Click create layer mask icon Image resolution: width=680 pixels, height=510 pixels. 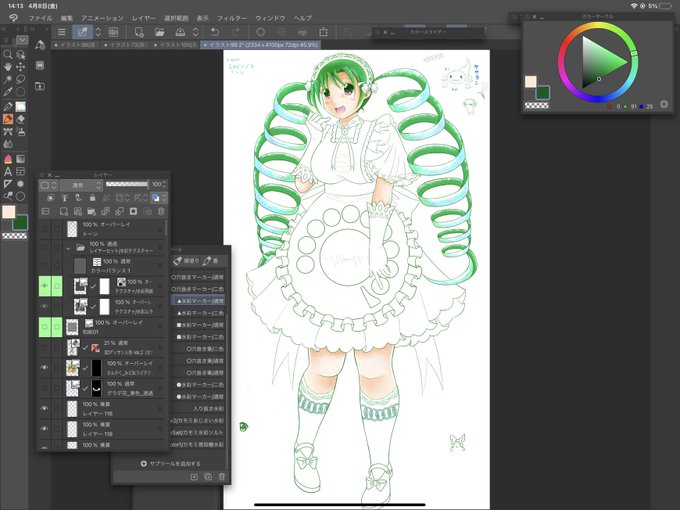point(133,211)
